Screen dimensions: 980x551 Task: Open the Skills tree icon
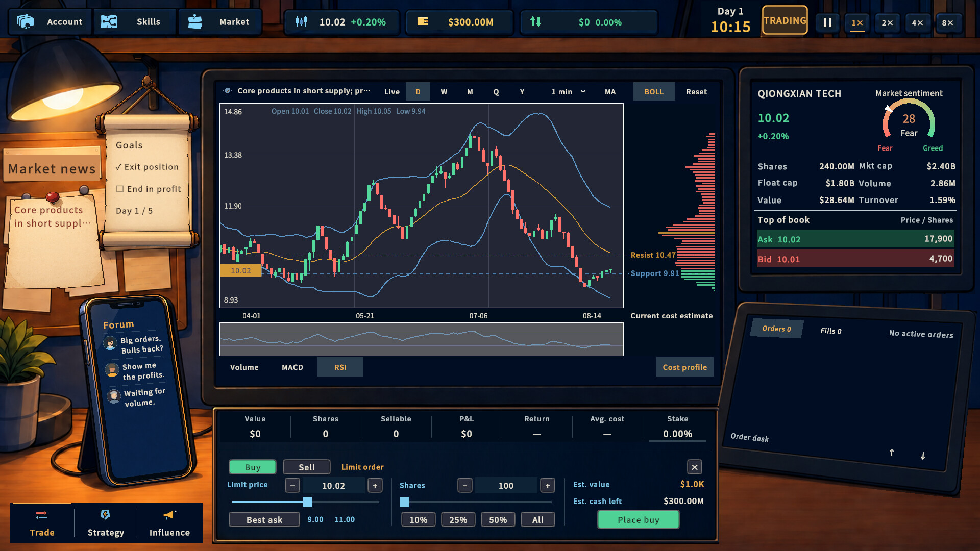coord(109,21)
